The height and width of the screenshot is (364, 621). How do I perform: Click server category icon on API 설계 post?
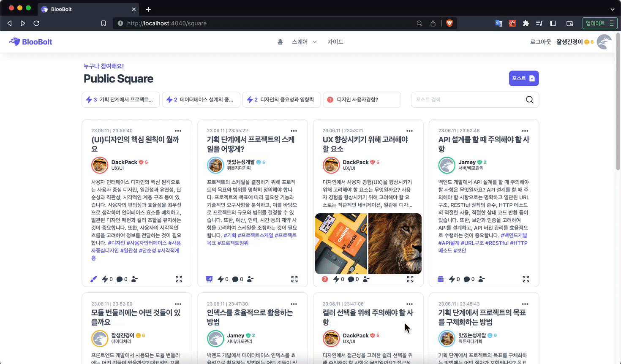(x=441, y=279)
